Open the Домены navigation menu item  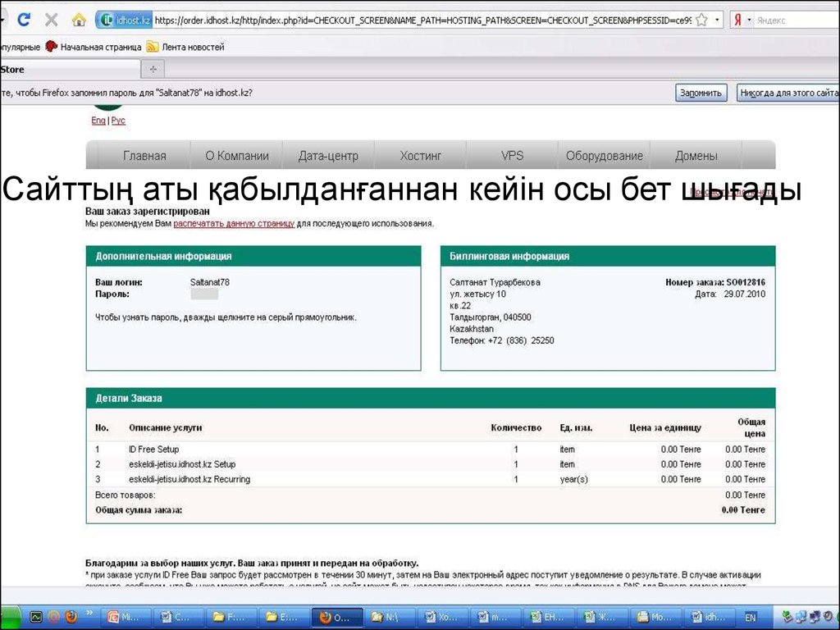[696, 156]
